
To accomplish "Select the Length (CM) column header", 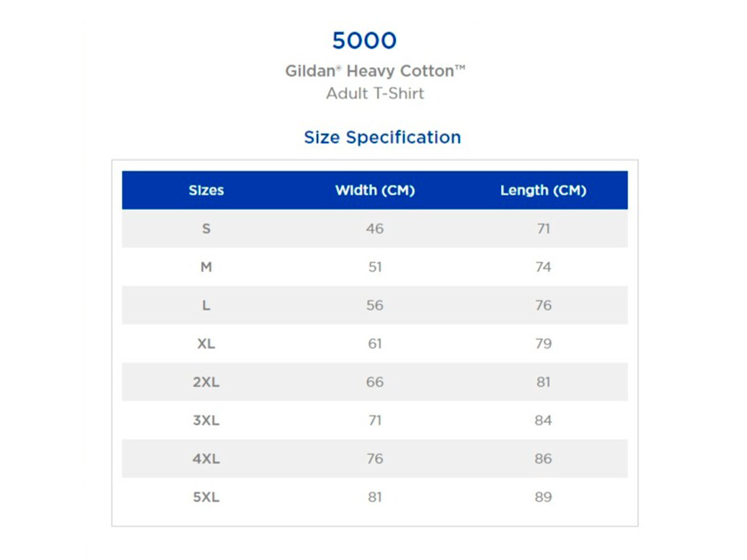I will [543, 190].
